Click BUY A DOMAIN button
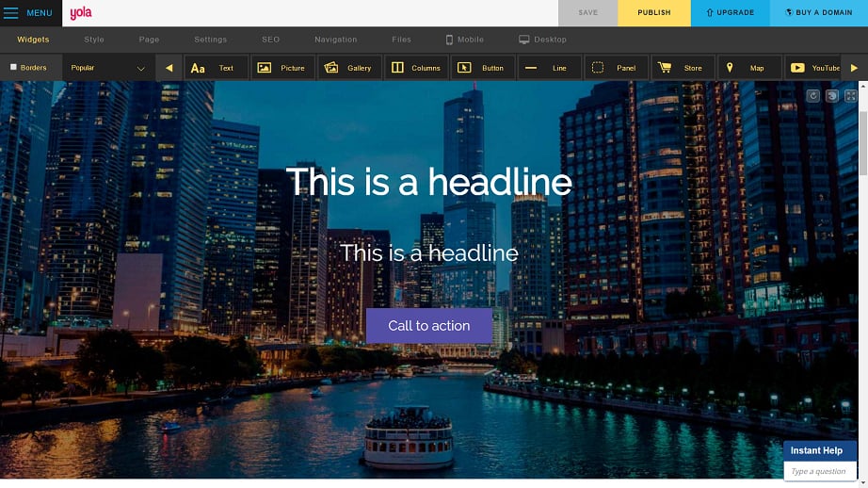The height and width of the screenshot is (488, 868). (x=819, y=13)
